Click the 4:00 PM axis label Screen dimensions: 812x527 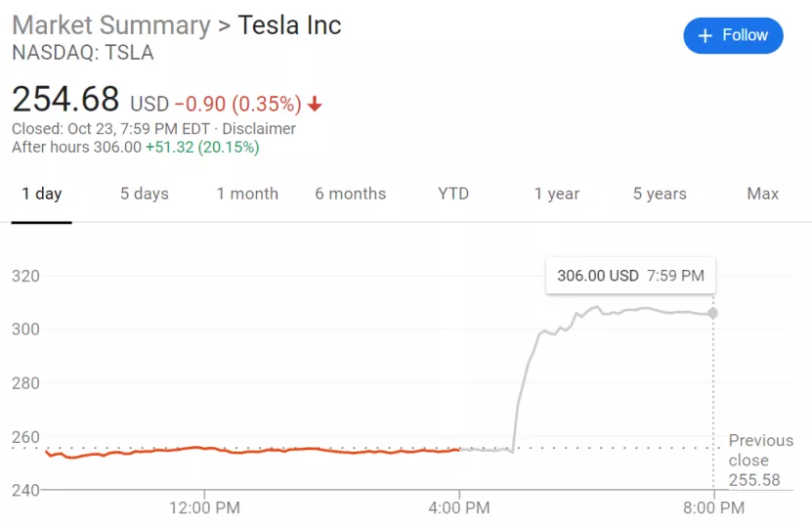459,507
